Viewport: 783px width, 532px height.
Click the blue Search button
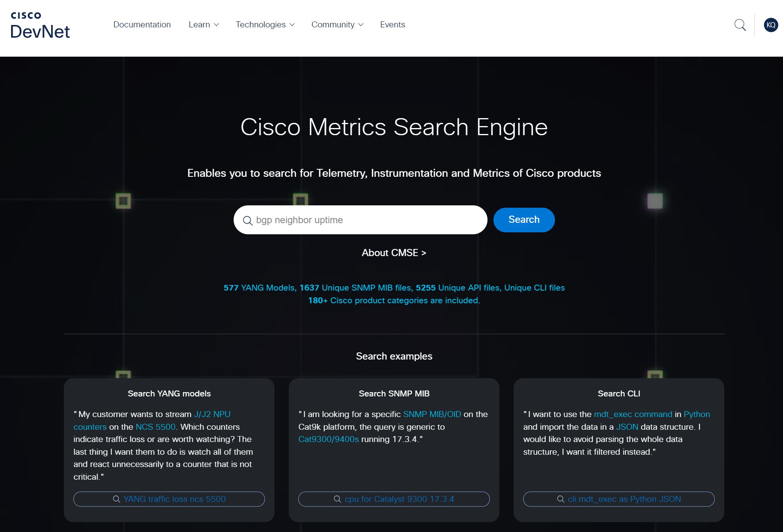coord(524,220)
